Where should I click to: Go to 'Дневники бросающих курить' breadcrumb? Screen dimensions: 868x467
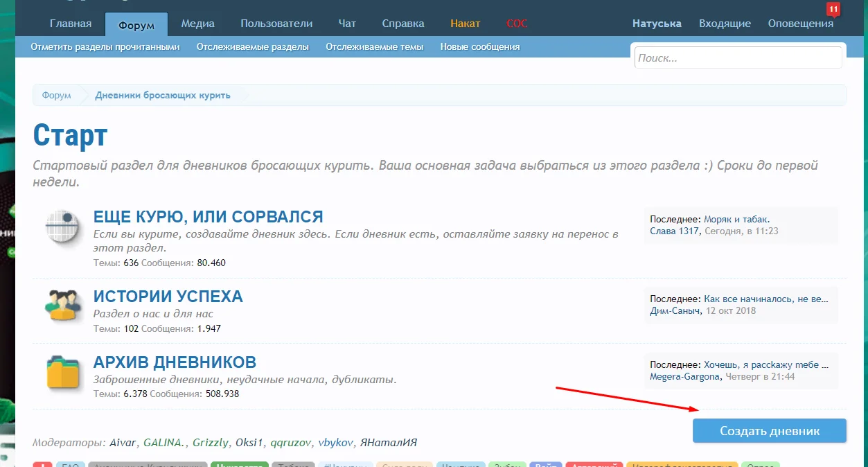click(x=163, y=95)
